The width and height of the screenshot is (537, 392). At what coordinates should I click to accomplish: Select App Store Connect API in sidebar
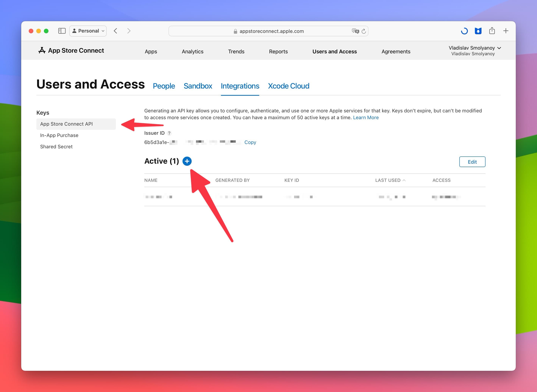[x=76, y=124]
